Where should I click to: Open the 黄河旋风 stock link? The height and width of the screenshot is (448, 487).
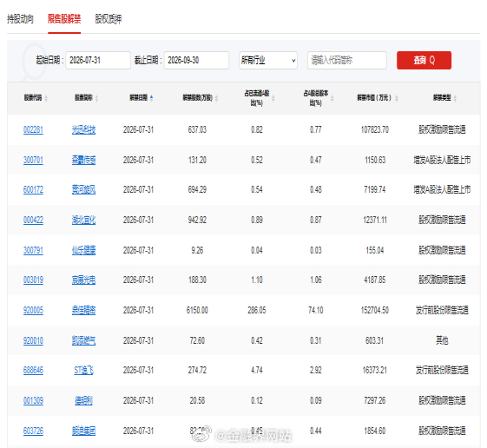tap(83, 190)
